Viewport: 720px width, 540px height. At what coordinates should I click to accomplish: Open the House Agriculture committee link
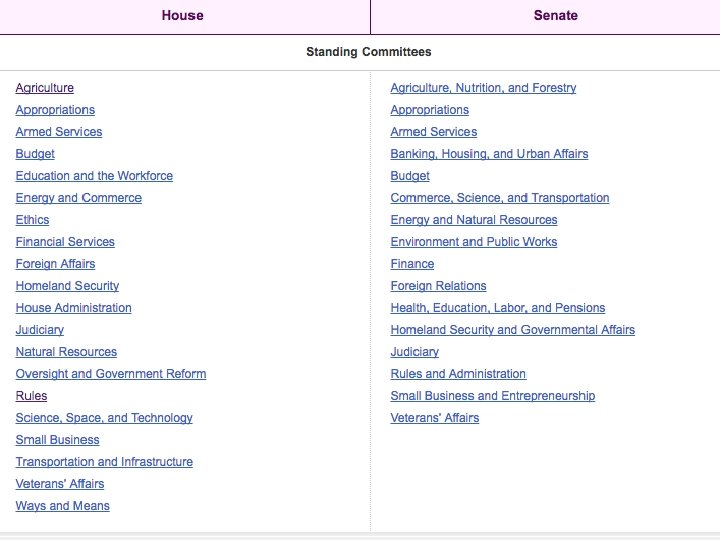pyautogui.click(x=44, y=88)
